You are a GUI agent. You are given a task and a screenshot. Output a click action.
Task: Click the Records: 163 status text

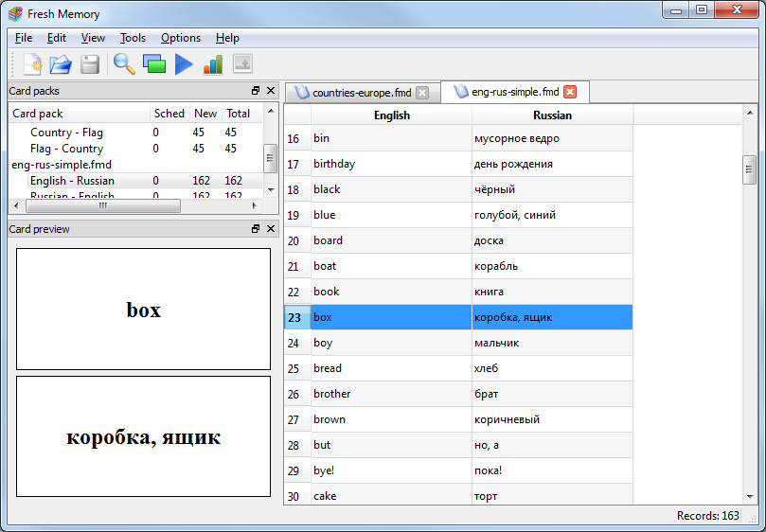pos(708,516)
